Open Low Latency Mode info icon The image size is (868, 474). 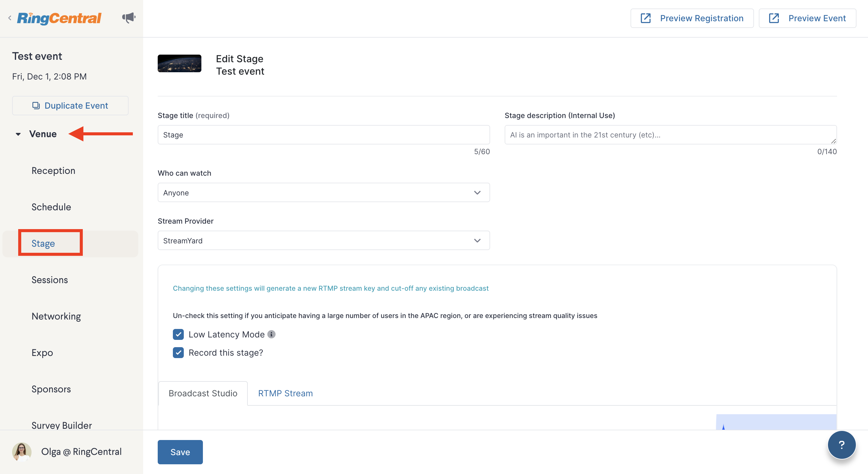point(271,334)
